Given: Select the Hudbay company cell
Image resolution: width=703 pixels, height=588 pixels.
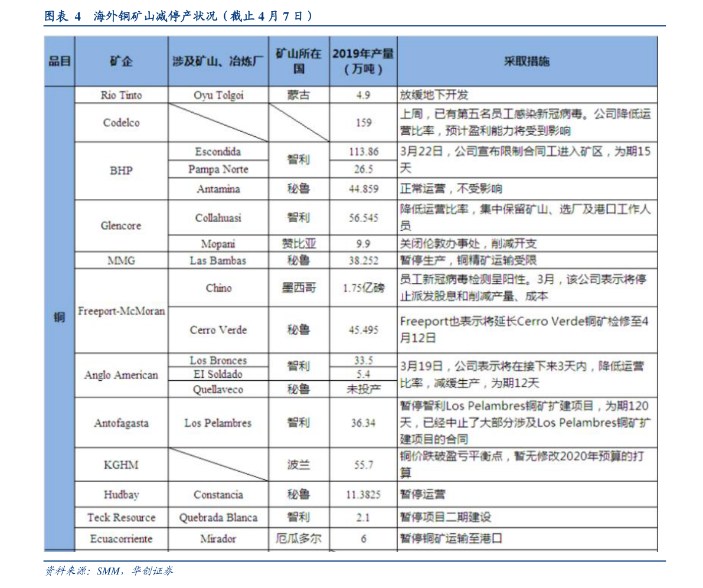Looking at the screenshot, I should [122, 495].
